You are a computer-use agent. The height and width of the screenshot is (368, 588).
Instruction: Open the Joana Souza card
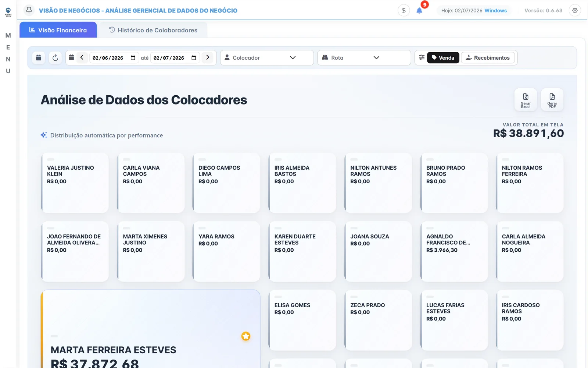(x=378, y=252)
